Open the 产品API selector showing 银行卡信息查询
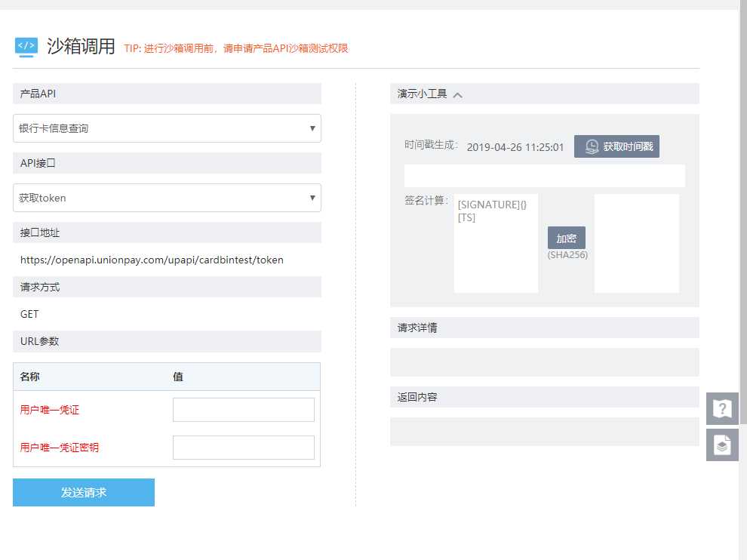Image resolution: width=747 pixels, height=560 pixels. point(151,128)
